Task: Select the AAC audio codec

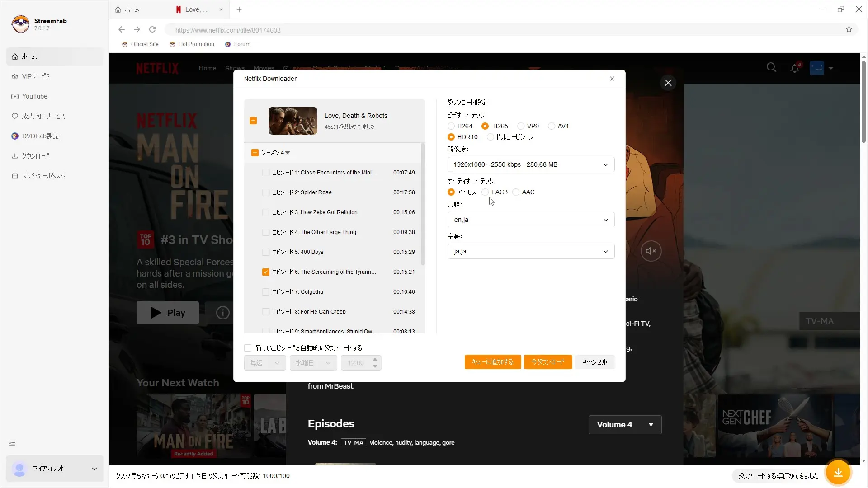Action: click(x=516, y=192)
